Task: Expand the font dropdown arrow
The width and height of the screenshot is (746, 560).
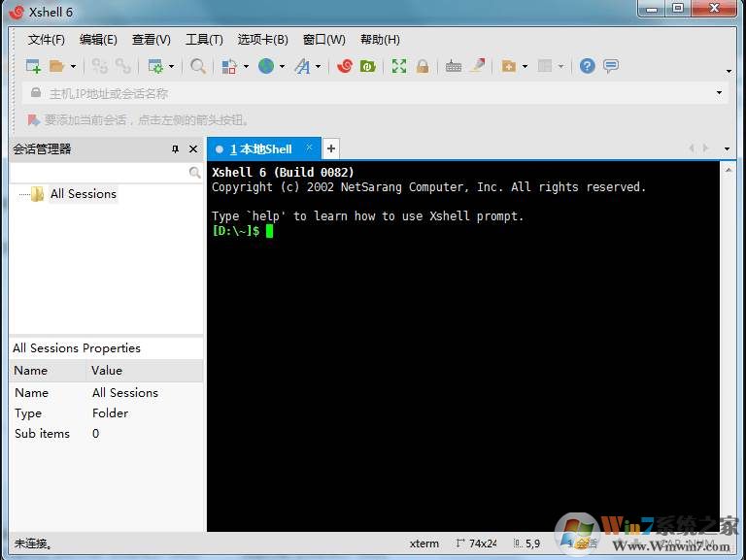Action: coord(319,67)
